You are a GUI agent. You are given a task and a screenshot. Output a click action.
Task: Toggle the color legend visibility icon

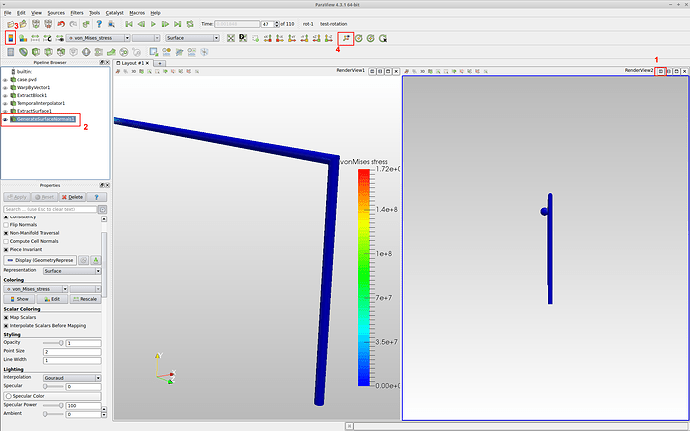pyautogui.click(x=11, y=38)
